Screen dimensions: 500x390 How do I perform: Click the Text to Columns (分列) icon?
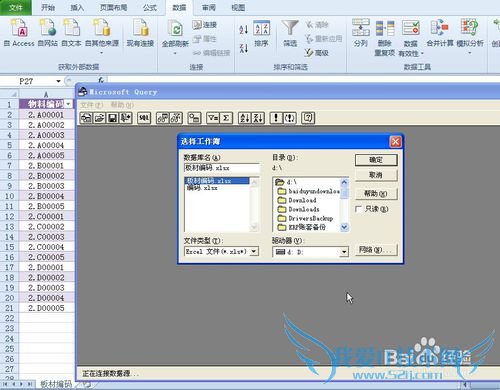pyautogui.click(x=361, y=33)
